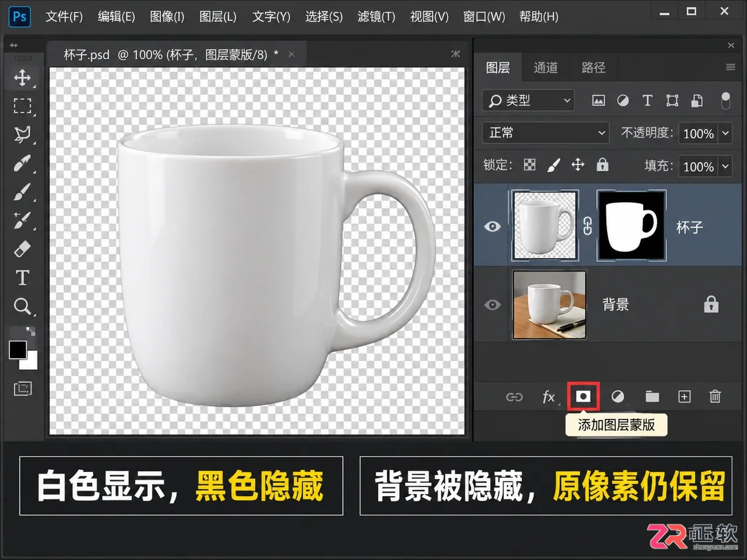
Task: Click shape layer filter icon
Action: (x=672, y=101)
